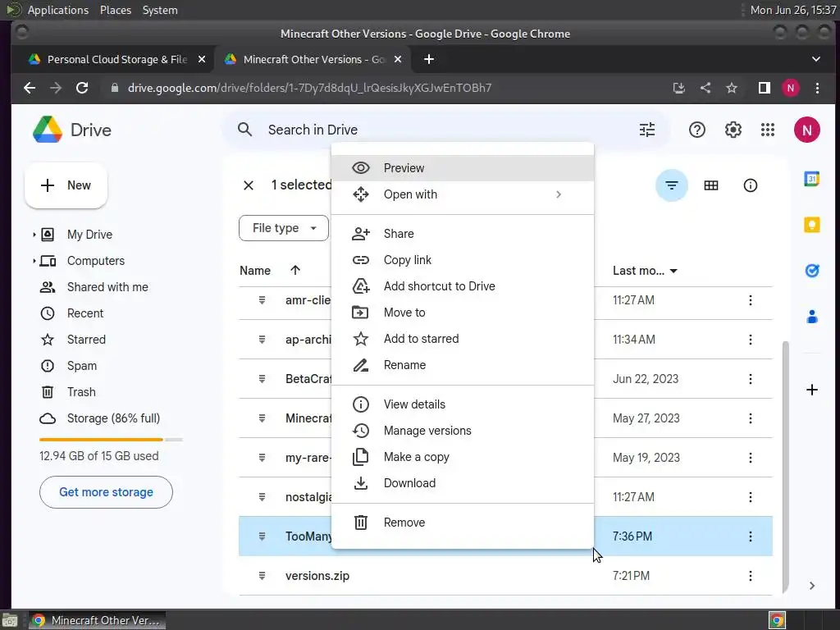
Task: Click storage usage progress bar
Action: [x=111, y=440]
